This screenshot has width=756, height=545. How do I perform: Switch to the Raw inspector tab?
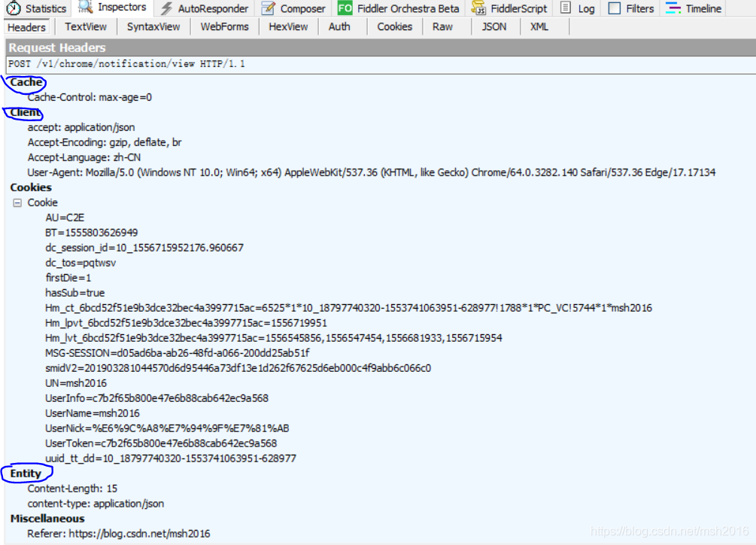442,27
